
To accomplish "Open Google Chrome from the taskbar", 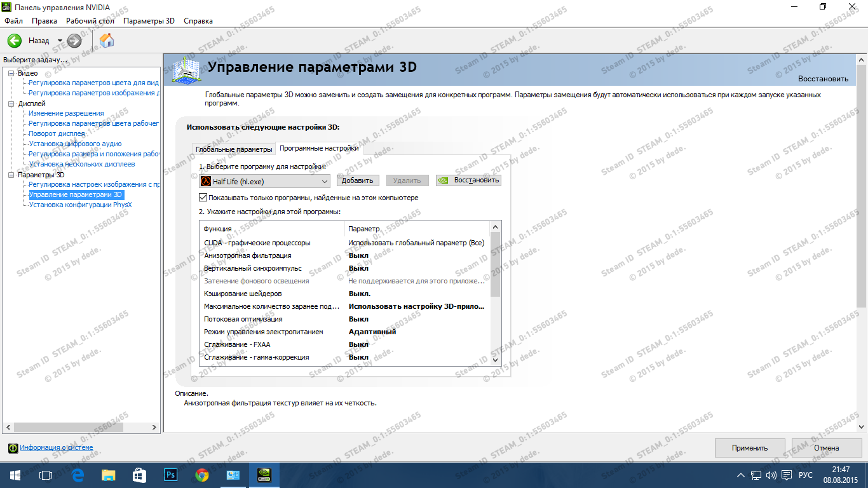I will tap(202, 475).
